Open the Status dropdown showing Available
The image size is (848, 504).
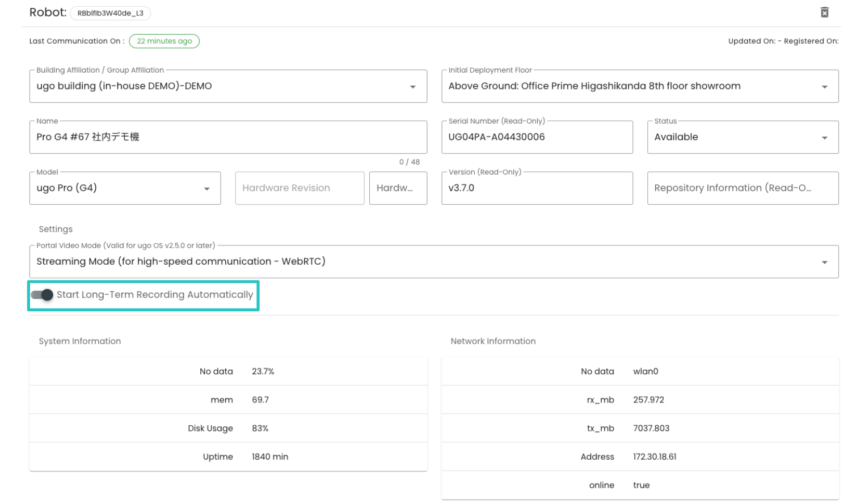(742, 137)
